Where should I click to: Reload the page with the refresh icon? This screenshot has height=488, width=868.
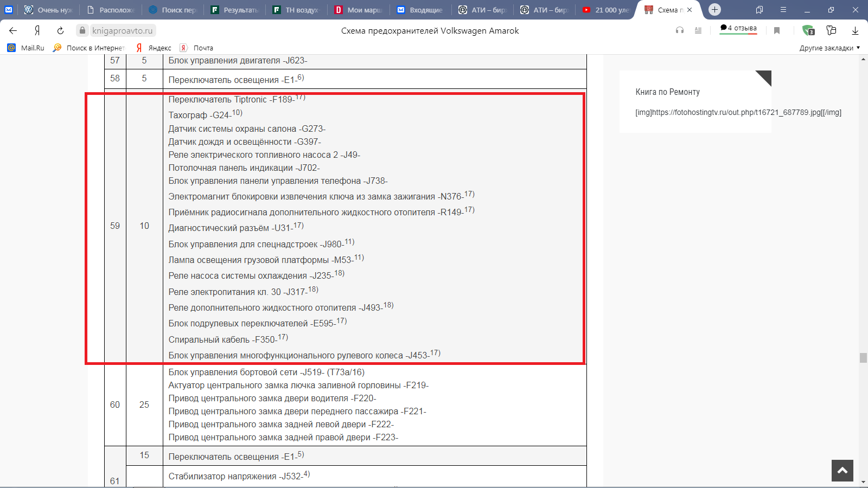click(x=60, y=31)
